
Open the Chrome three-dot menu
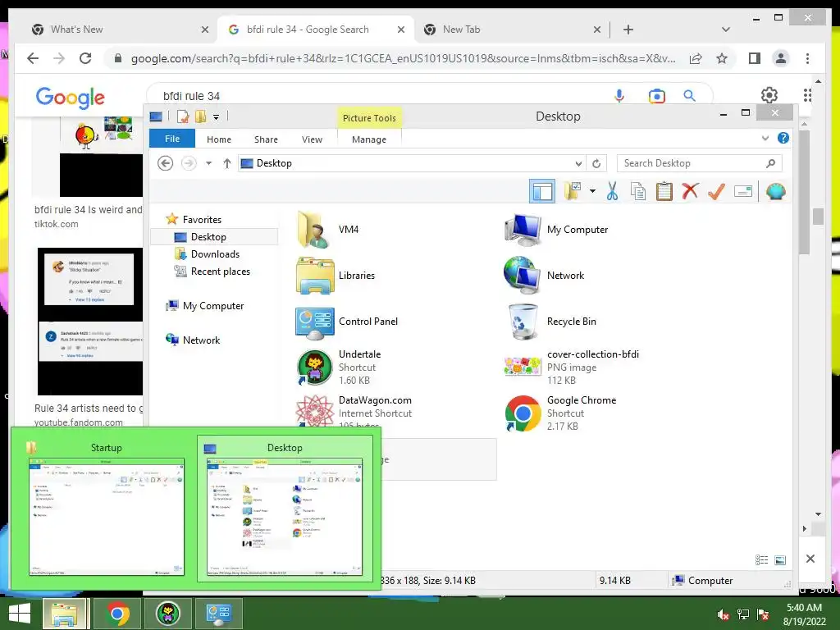pos(807,58)
